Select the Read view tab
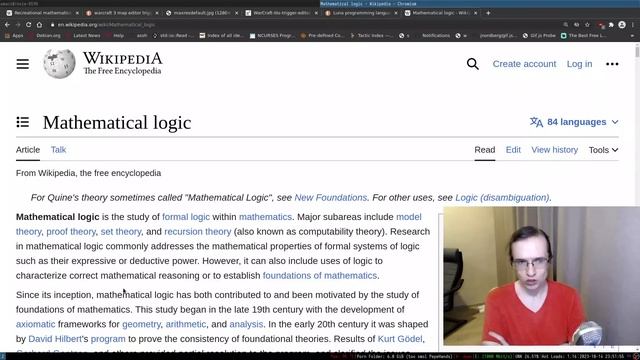 (x=484, y=150)
